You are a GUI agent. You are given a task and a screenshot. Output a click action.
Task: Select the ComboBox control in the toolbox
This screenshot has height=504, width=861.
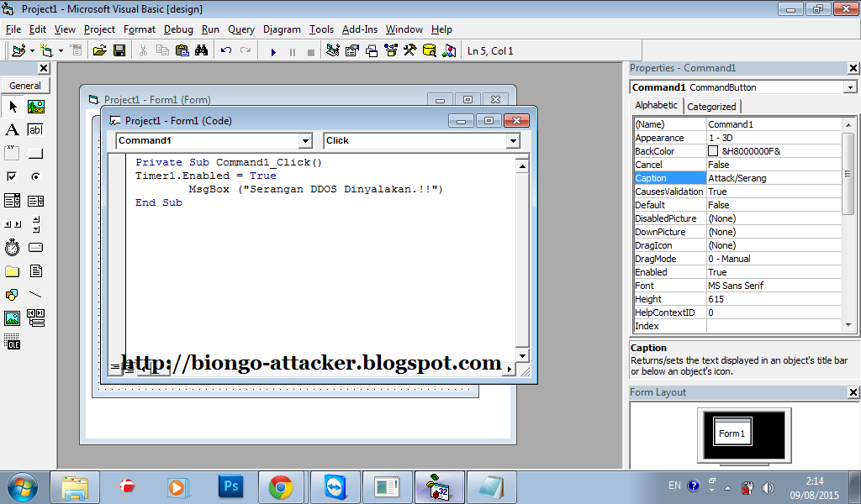point(12,201)
